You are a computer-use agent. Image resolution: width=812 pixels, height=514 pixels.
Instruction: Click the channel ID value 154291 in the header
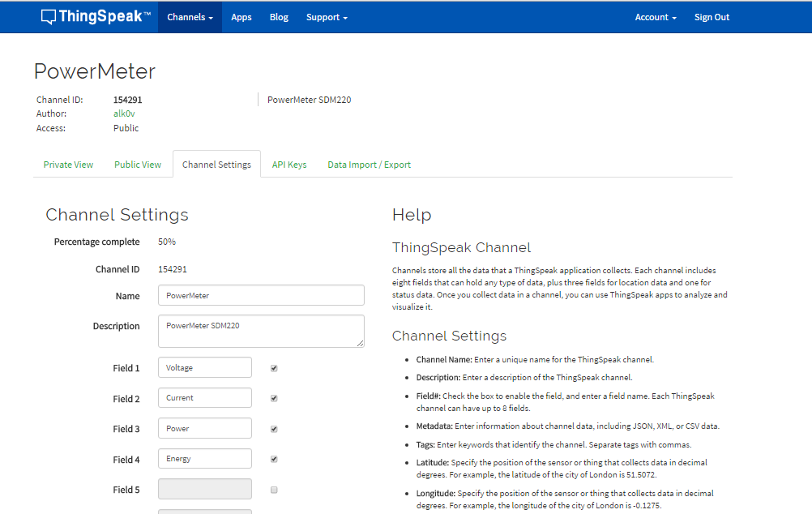point(127,100)
